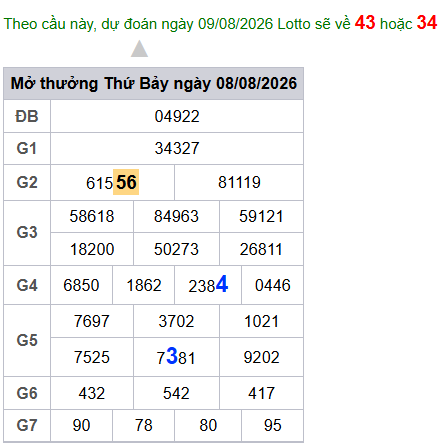This screenshot has height=448, width=442.
Task: Select the G4 result 6850
Action: [x=81, y=285]
